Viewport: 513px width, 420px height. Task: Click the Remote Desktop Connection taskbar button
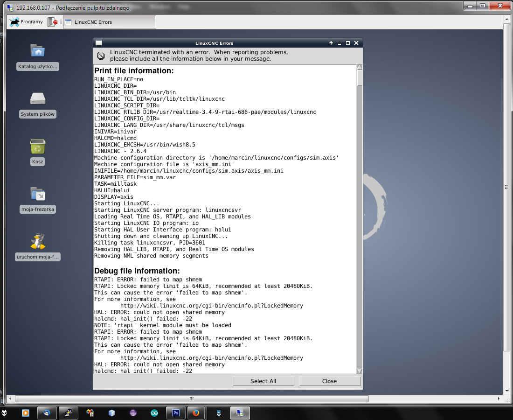tap(240, 413)
